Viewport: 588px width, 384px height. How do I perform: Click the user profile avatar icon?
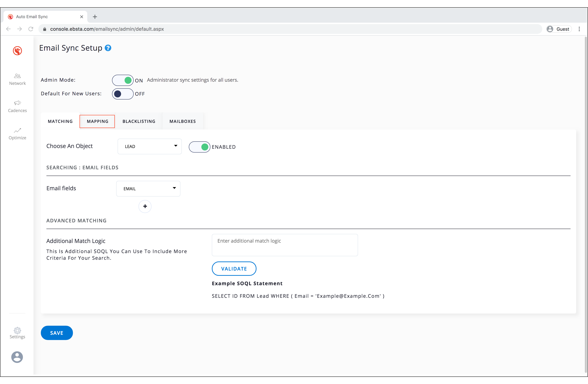17,357
